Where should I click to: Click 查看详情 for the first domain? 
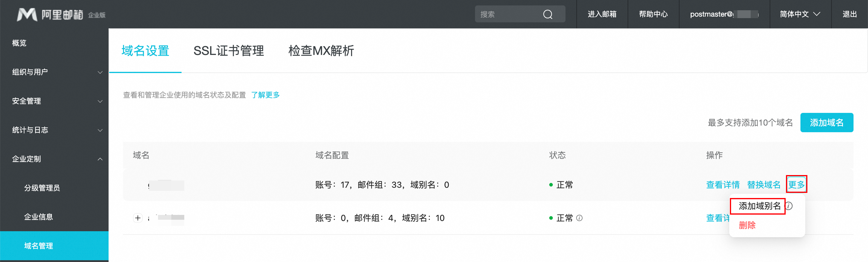[x=722, y=185]
